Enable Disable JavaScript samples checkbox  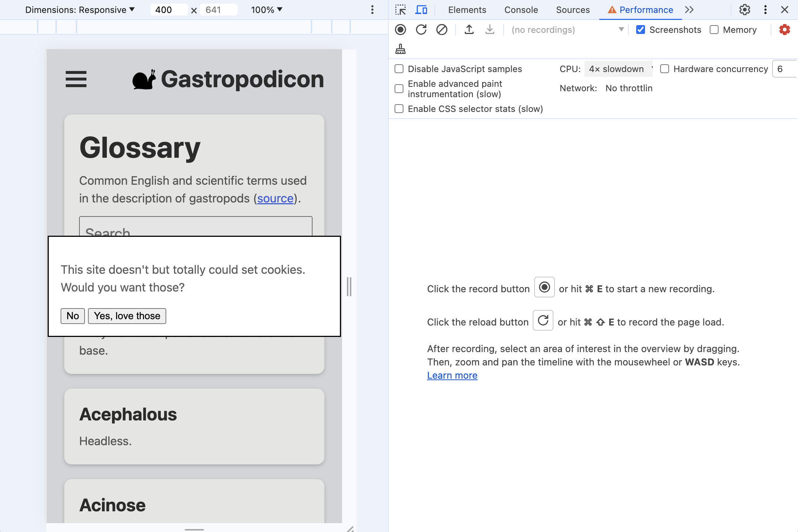tap(399, 68)
